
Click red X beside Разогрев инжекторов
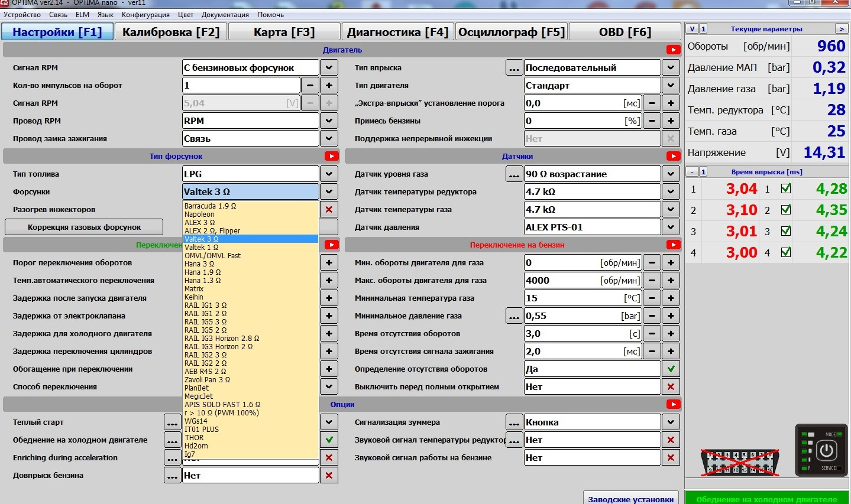click(329, 210)
